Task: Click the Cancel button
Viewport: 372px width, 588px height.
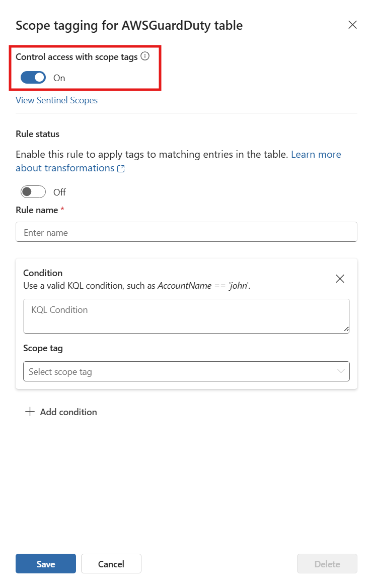Action: point(111,564)
